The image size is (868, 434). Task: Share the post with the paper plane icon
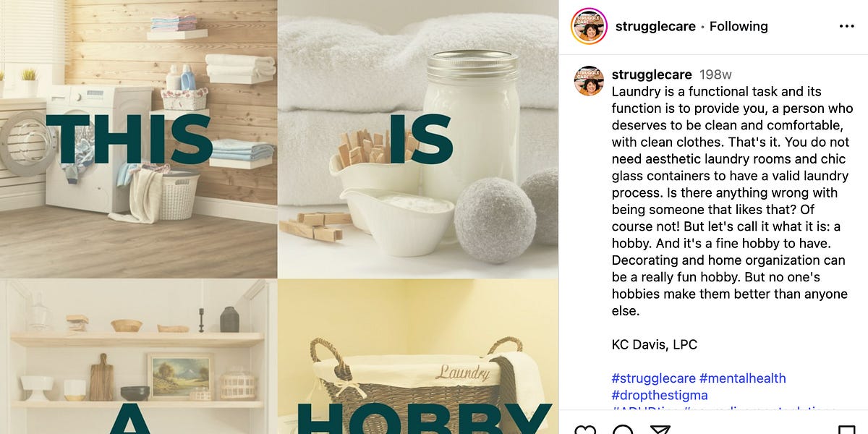tap(660, 430)
